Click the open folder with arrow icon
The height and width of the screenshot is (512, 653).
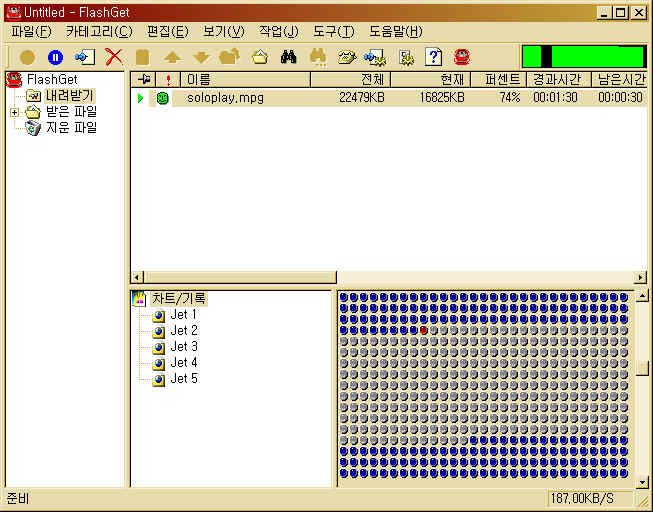229,56
